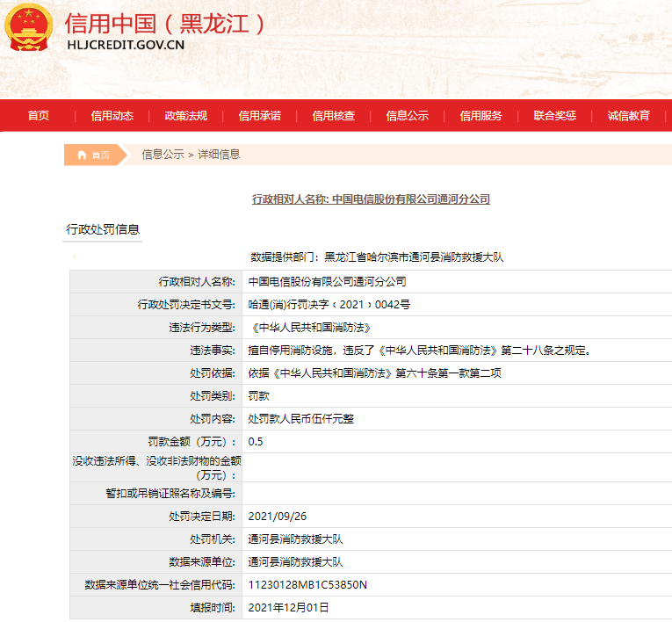Select the 行政处罚信息 section tab
The width and height of the screenshot is (672, 622).
(x=103, y=230)
